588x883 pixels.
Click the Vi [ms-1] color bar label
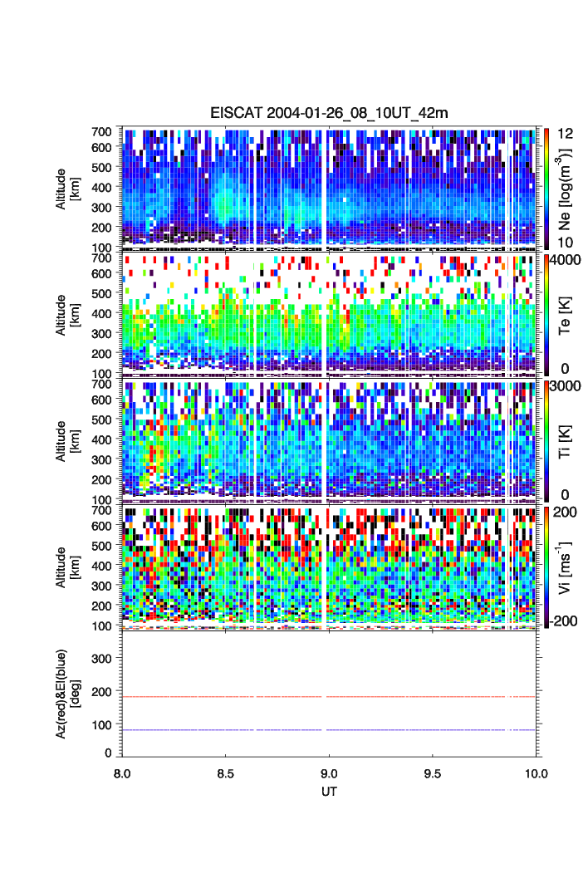coord(566,567)
